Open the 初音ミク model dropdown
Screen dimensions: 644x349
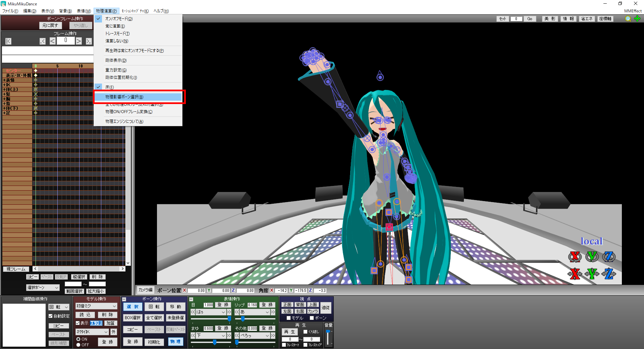click(96, 306)
